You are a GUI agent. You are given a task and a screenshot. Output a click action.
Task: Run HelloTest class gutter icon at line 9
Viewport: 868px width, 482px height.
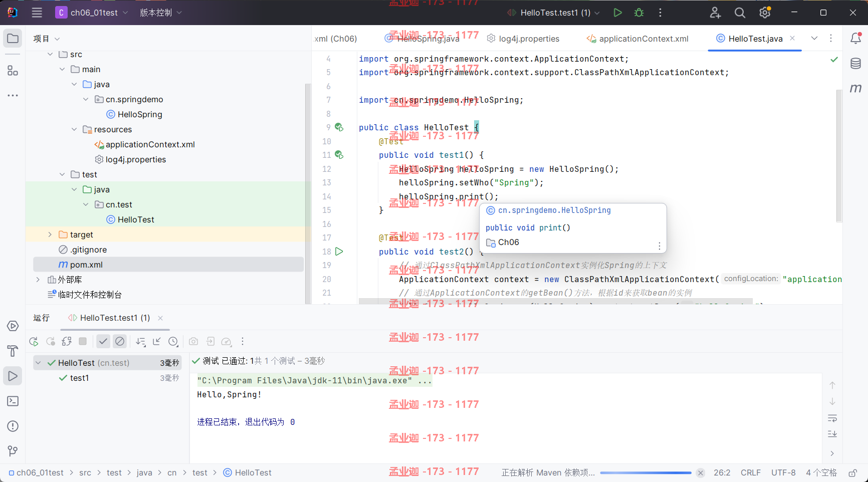coord(339,127)
